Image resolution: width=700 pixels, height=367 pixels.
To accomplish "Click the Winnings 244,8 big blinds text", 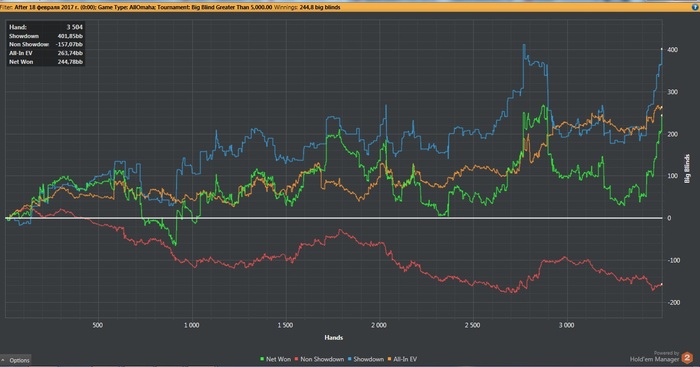I will tap(307, 7).
